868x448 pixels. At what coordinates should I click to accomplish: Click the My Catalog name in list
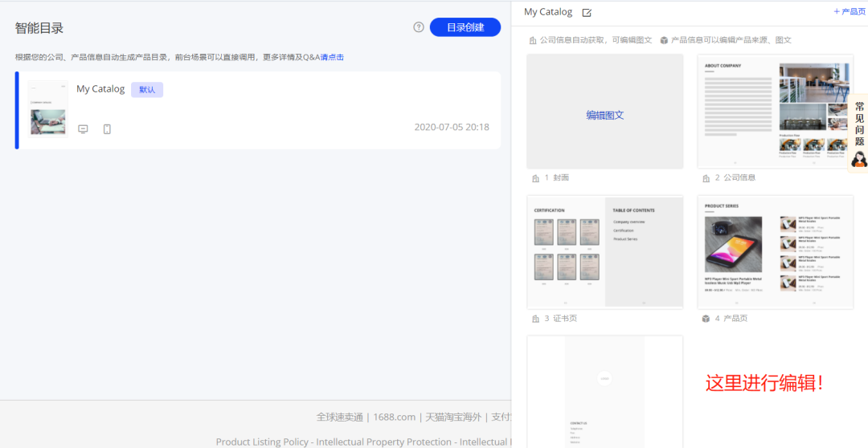click(x=100, y=89)
